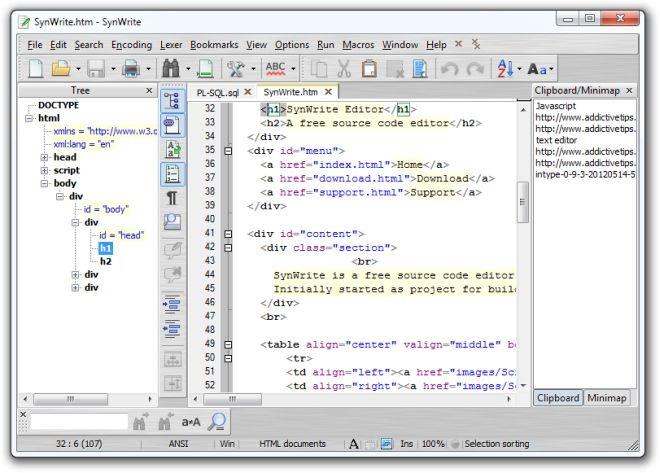Toggle the blue word-wrap status bar icon
This screenshot has height=473, width=660.
tap(386, 444)
